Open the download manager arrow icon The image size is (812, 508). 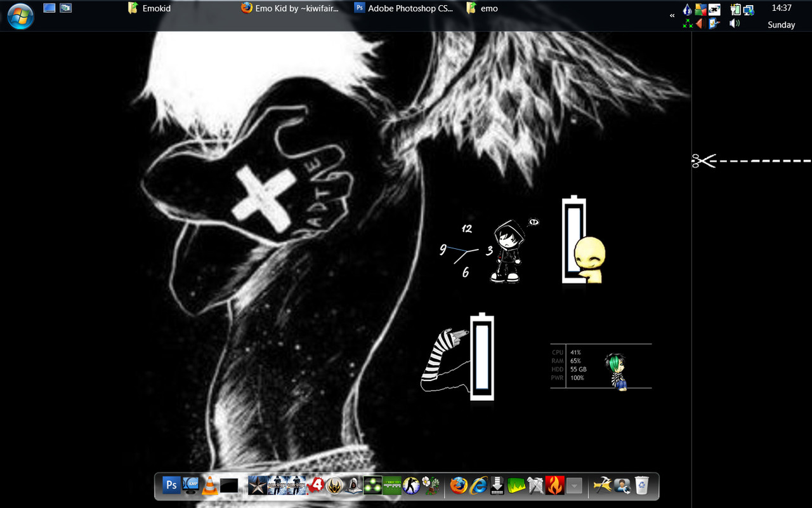(497, 486)
